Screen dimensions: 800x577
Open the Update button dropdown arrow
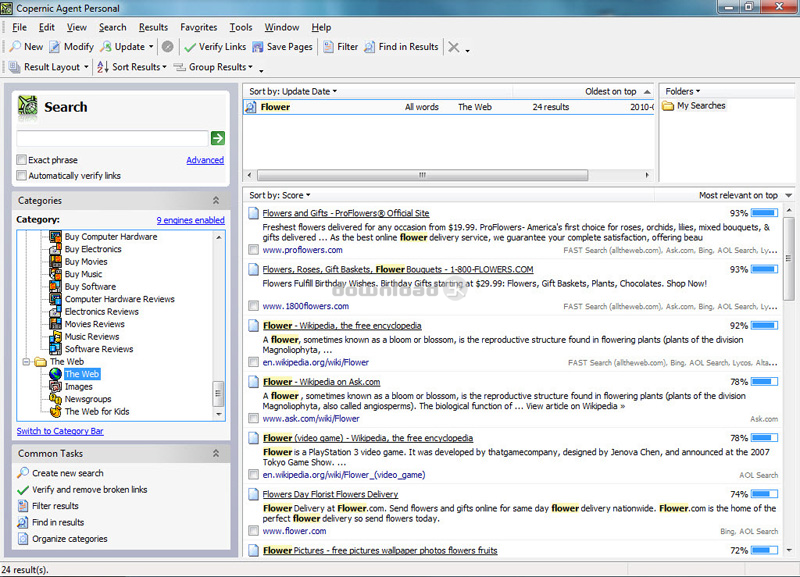[151, 47]
